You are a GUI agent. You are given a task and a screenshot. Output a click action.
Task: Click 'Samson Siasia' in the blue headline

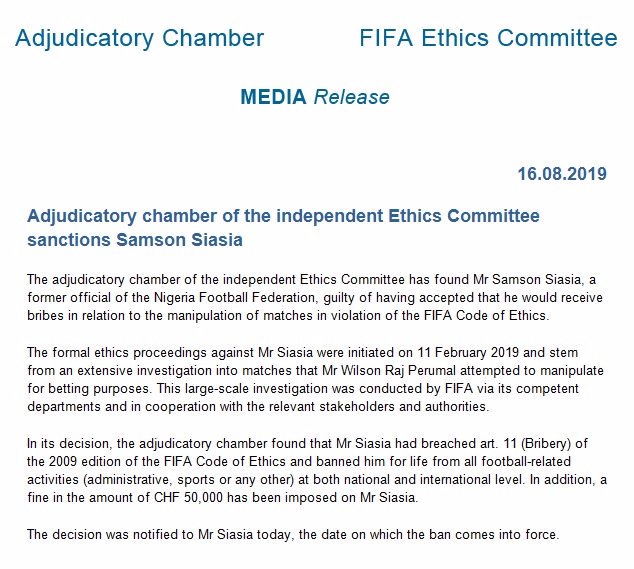(180, 239)
